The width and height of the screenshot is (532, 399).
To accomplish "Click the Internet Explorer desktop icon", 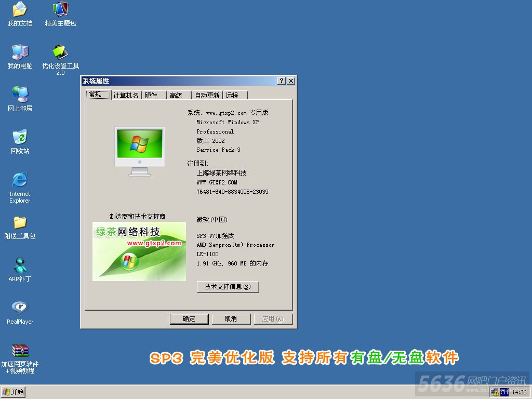I will pyautogui.click(x=20, y=187).
